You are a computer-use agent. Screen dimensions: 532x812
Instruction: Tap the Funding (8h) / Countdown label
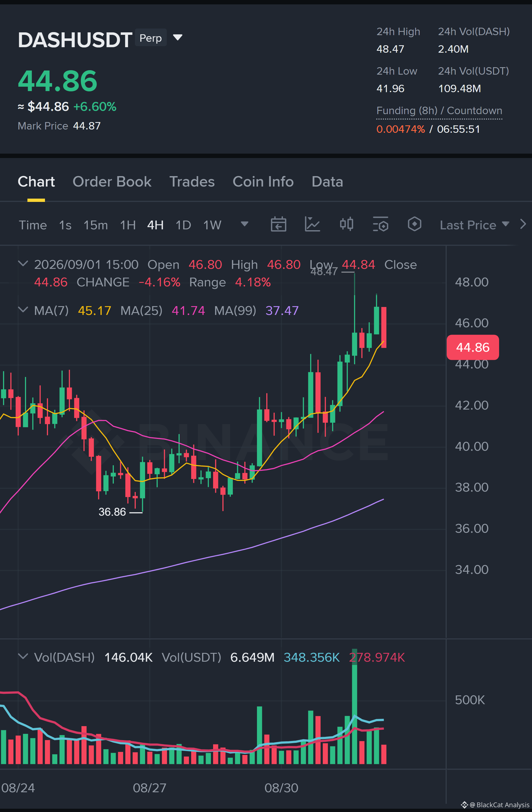[439, 111]
